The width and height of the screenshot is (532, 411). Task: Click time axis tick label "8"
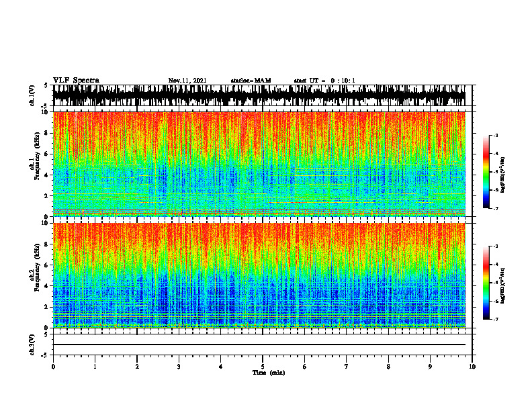point(388,367)
